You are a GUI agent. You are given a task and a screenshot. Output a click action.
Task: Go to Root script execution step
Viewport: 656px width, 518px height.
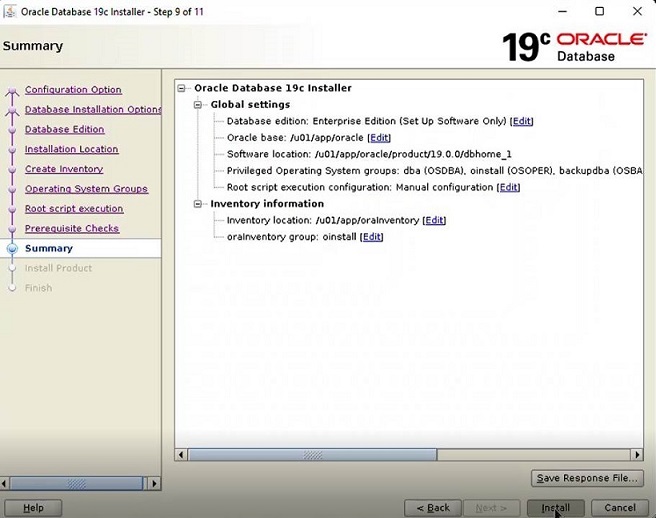click(x=74, y=208)
